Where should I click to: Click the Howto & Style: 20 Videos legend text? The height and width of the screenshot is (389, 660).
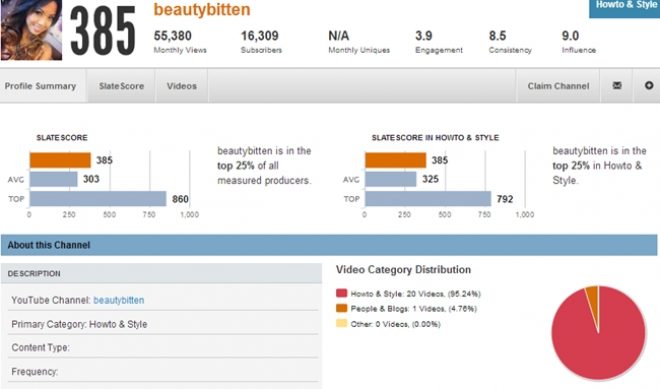[415, 294]
